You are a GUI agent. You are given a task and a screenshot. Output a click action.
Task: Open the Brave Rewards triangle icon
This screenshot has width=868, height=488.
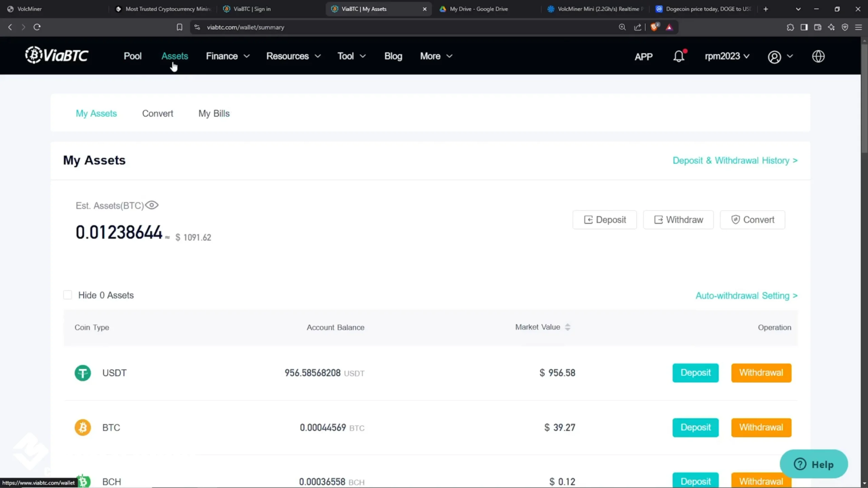tap(669, 27)
